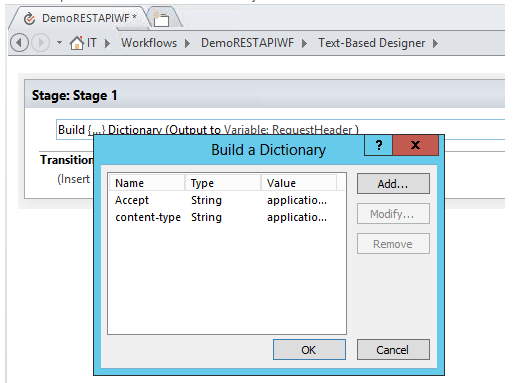Select the Accept row in the list
This screenshot has width=517, height=383.
[227, 200]
